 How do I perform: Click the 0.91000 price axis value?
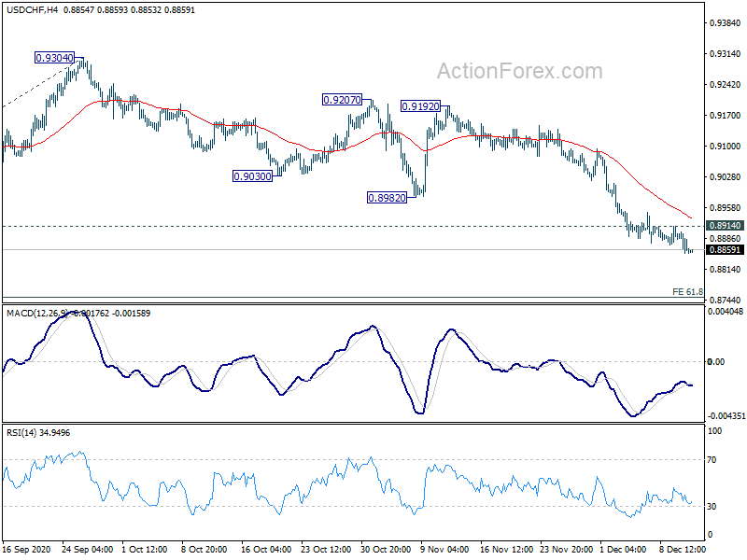pyautogui.click(x=725, y=147)
